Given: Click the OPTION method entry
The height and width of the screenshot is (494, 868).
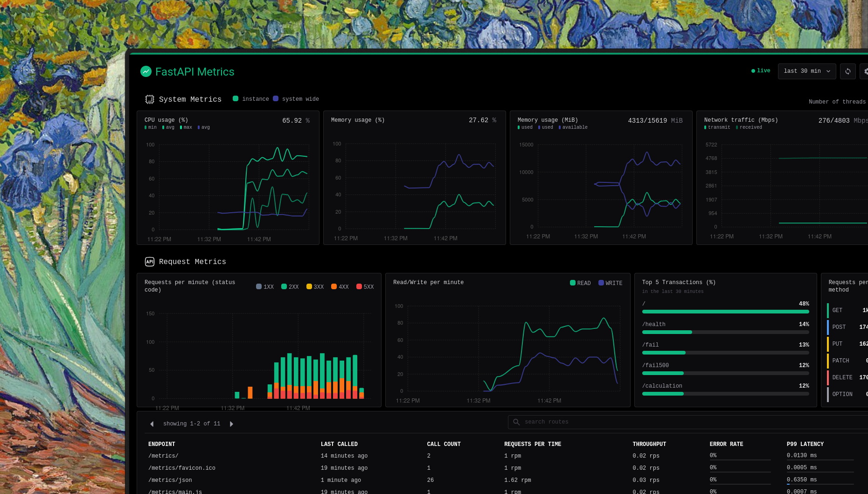Looking at the screenshot, I should tap(847, 394).
